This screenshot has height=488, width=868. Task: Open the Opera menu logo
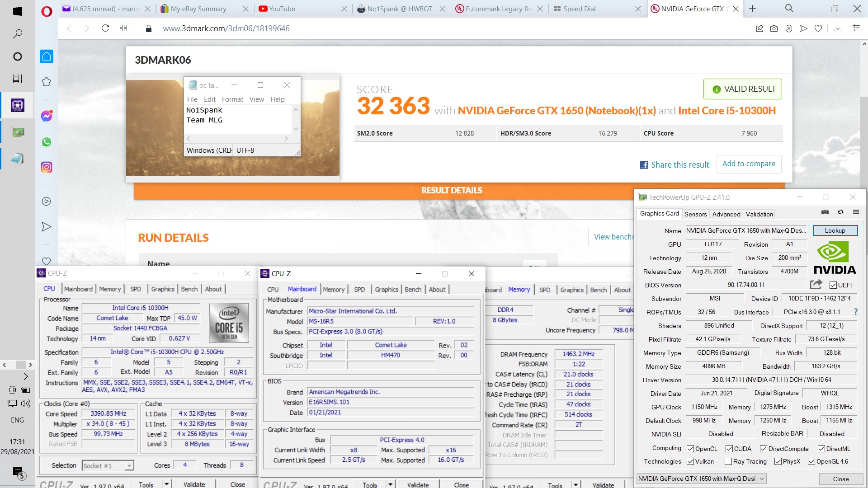click(47, 11)
